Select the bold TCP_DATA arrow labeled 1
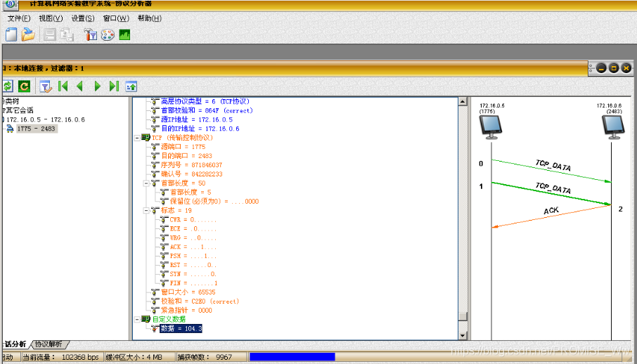This screenshot has width=637, height=364. pos(551,193)
